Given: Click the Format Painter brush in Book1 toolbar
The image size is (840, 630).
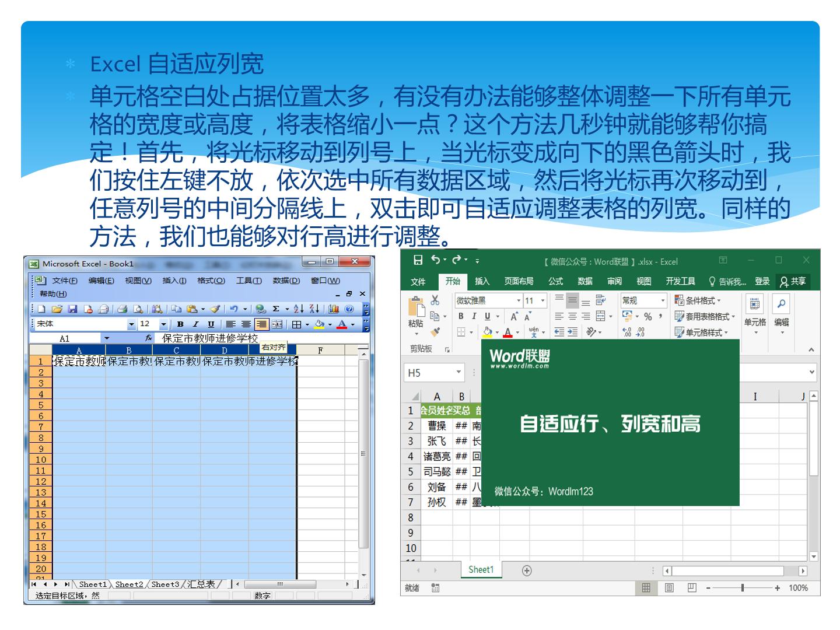Looking at the screenshot, I should tap(215, 309).
